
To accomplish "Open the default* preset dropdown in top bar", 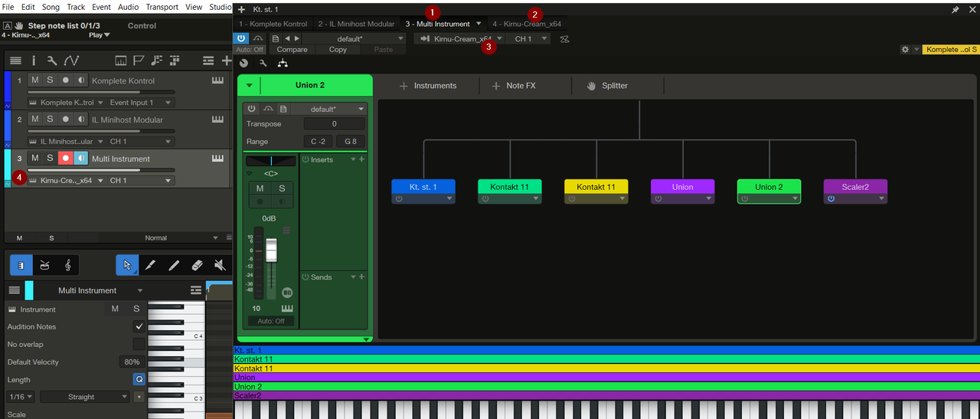I will 355,38.
